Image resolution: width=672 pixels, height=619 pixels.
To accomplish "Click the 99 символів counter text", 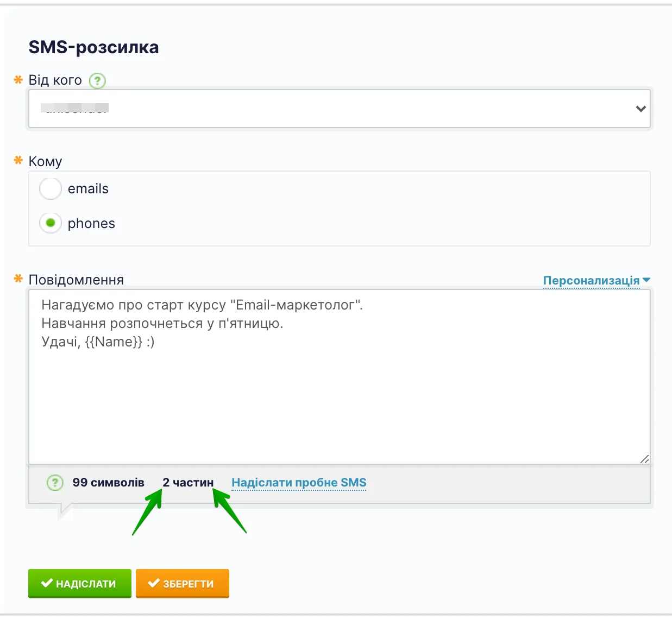I will click(109, 482).
